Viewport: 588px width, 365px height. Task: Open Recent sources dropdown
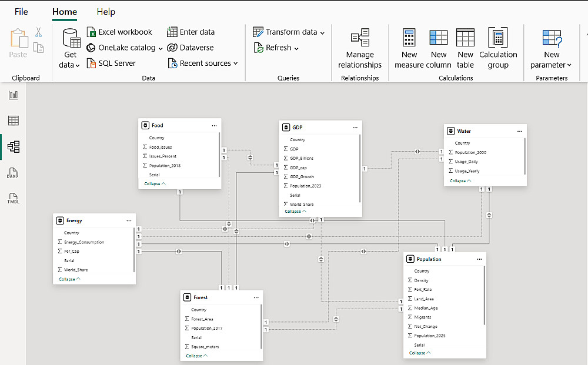236,63
